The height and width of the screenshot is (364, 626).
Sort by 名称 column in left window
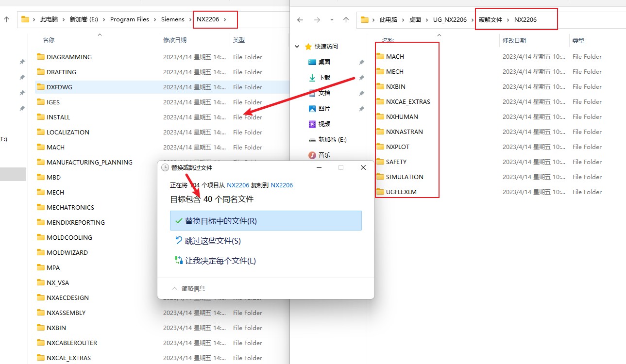[49, 40]
